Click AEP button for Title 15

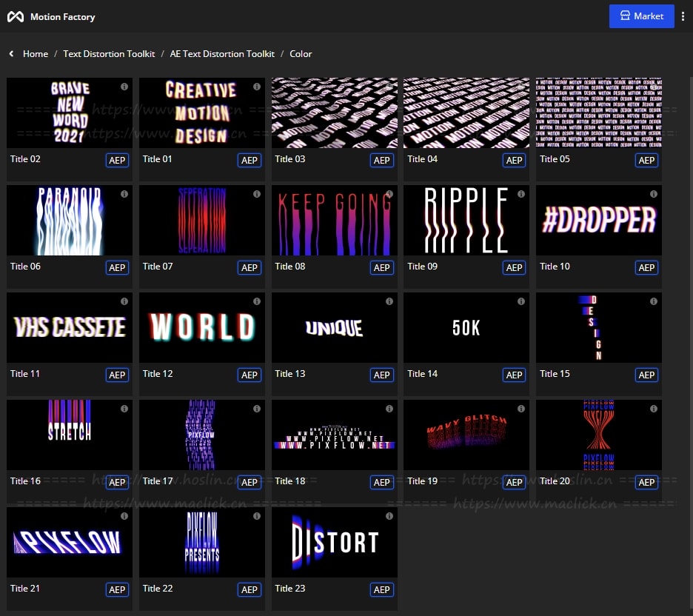tap(646, 375)
